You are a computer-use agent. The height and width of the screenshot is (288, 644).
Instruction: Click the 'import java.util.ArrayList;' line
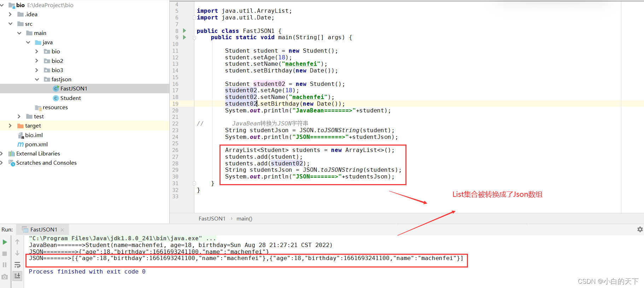coord(244,11)
